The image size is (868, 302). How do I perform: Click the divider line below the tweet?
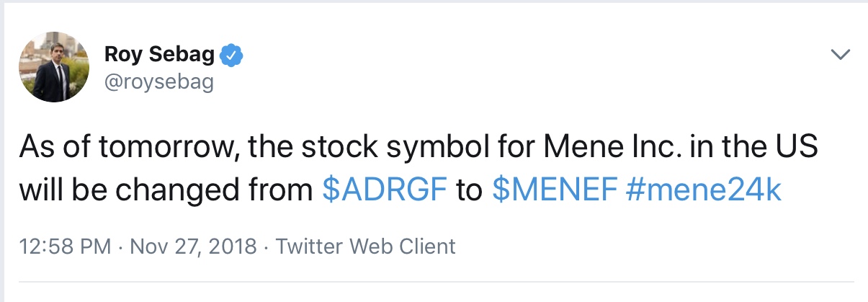click(x=435, y=281)
